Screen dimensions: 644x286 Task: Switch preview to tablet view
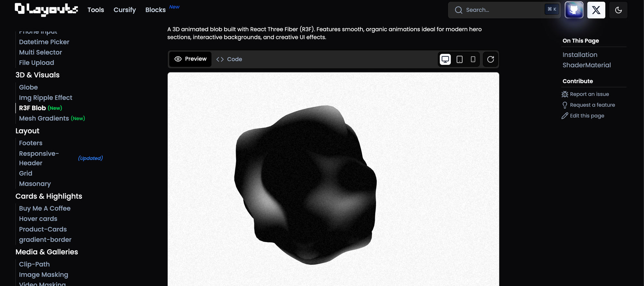459,59
